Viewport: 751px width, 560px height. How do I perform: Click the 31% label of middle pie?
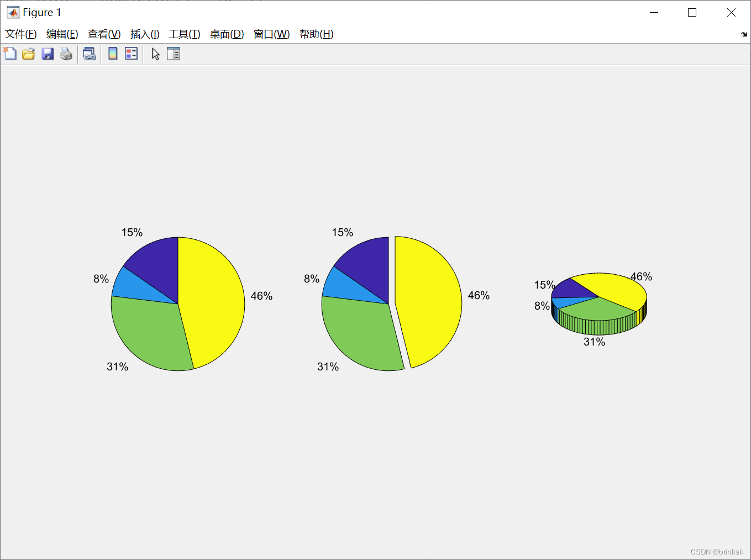point(328,367)
